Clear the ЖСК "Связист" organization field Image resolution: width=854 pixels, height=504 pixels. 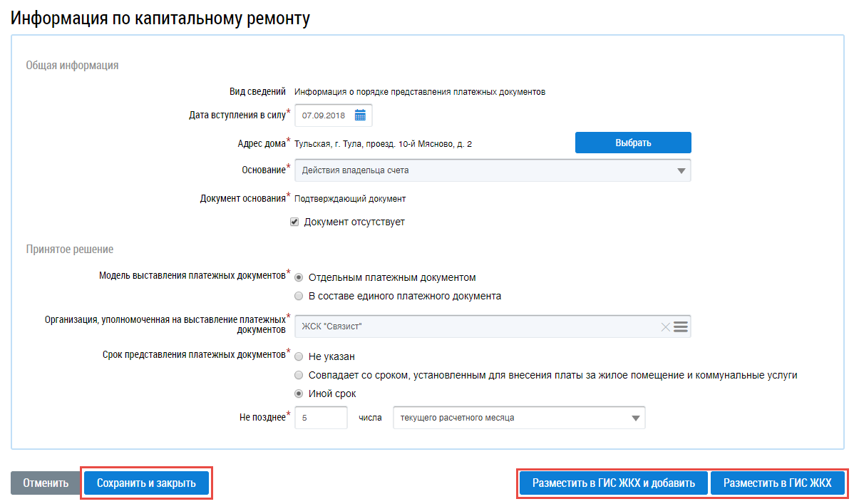(x=665, y=326)
